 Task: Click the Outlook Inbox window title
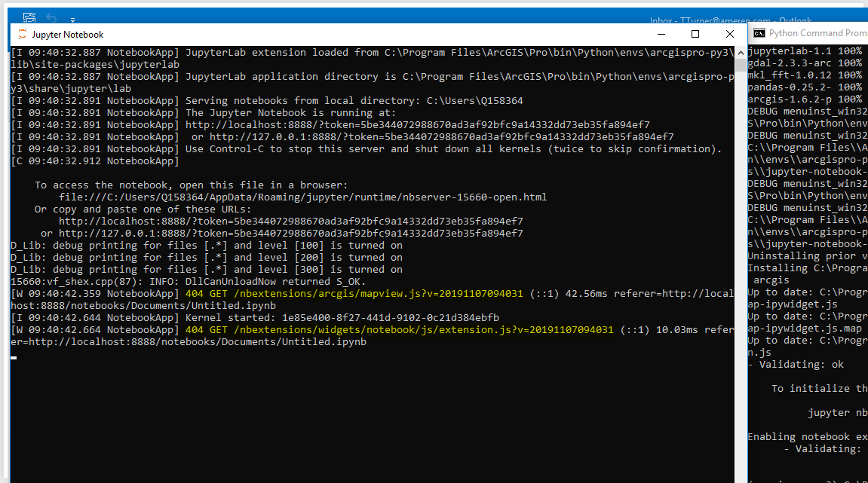click(x=731, y=20)
